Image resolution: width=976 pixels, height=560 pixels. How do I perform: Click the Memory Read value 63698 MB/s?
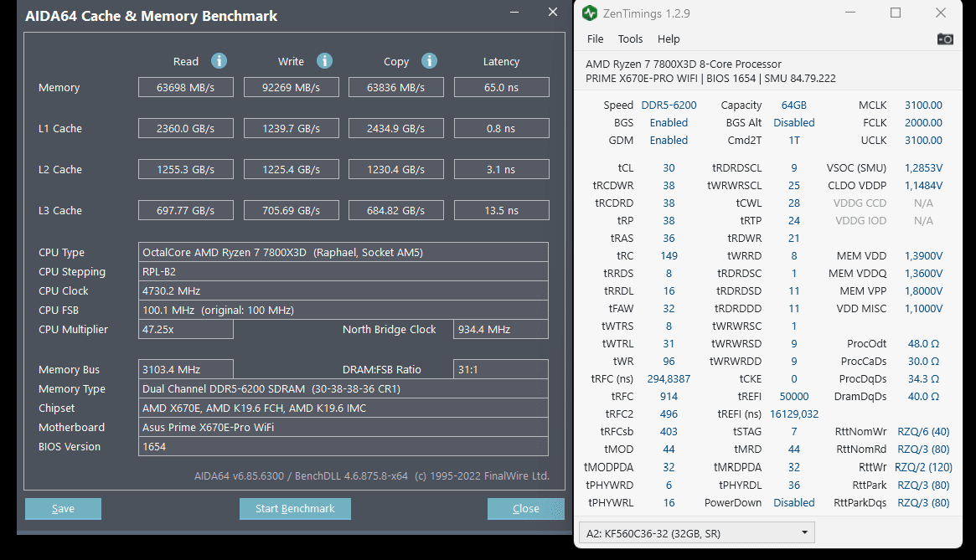(185, 88)
